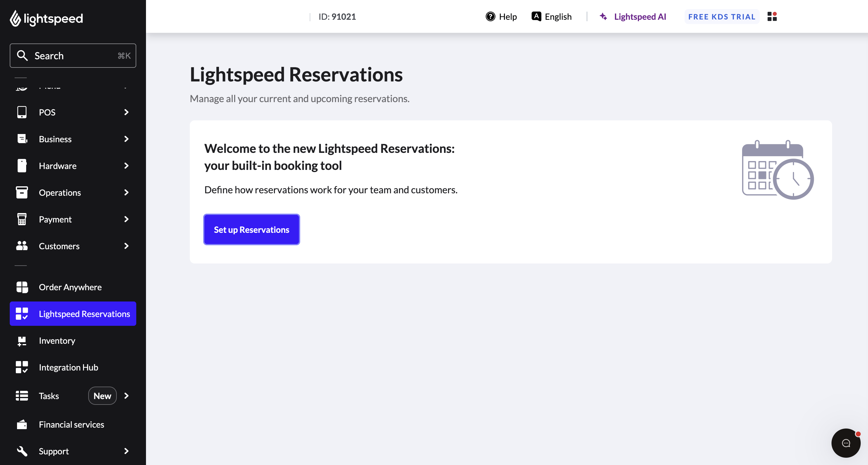The height and width of the screenshot is (465, 868).
Task: Click the Financial services wallet icon
Action: (x=22, y=424)
